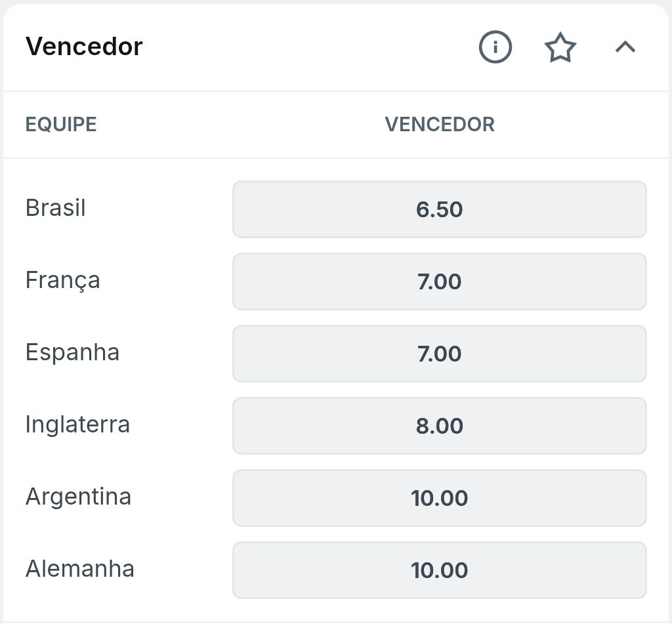Select Inglaterra odds 8.00

coord(439,426)
